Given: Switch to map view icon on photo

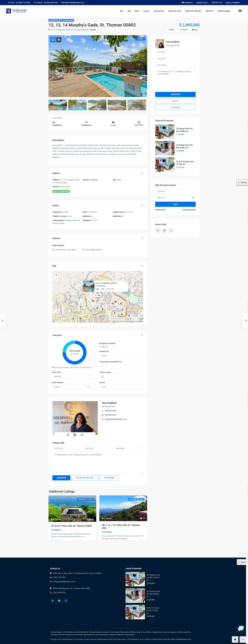Looking at the screenshot, I should (x=59, y=40).
